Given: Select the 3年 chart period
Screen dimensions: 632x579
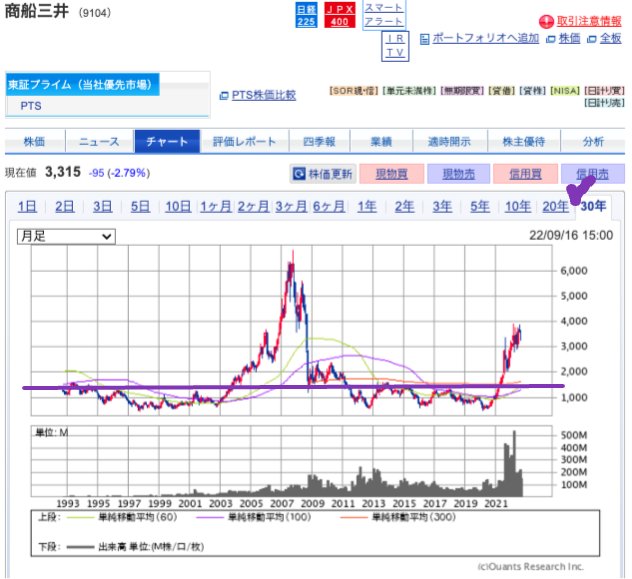Looking at the screenshot, I should (x=443, y=207).
